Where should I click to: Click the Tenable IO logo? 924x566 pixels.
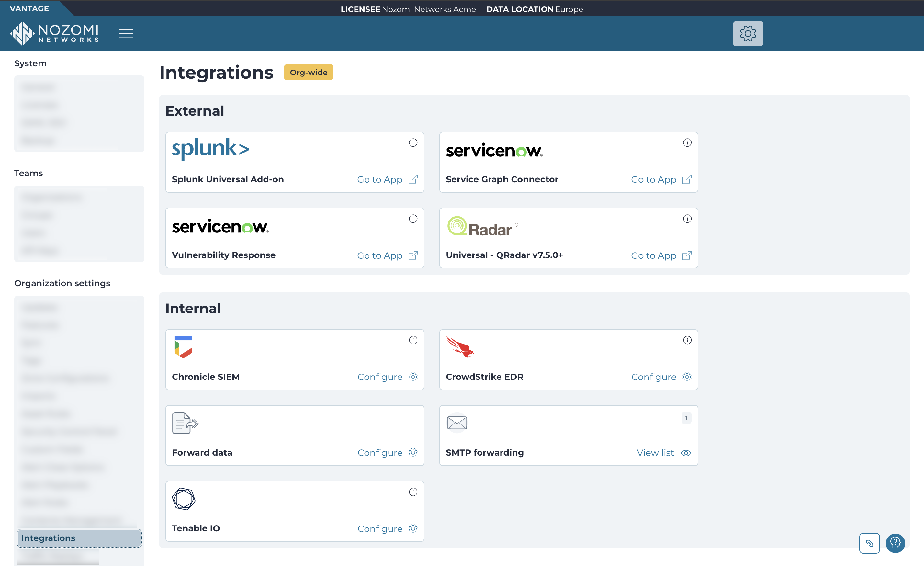click(x=183, y=499)
